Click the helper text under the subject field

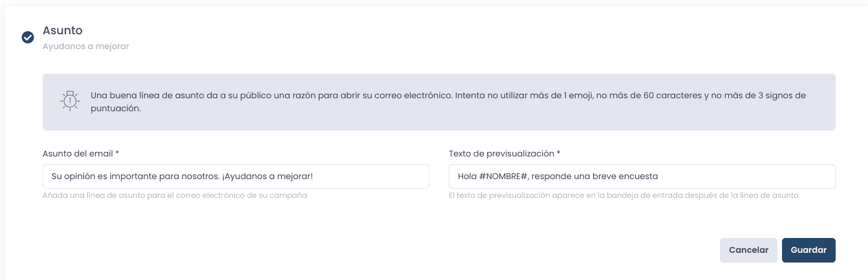click(x=175, y=195)
